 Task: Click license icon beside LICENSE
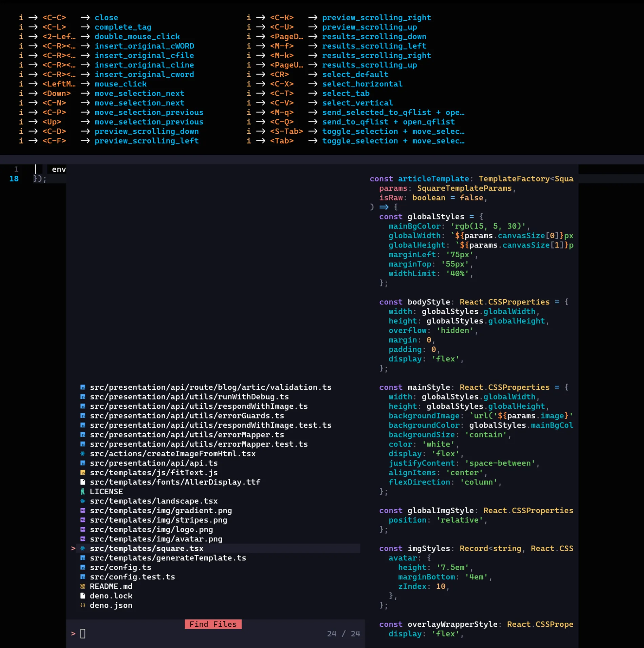[83, 492]
